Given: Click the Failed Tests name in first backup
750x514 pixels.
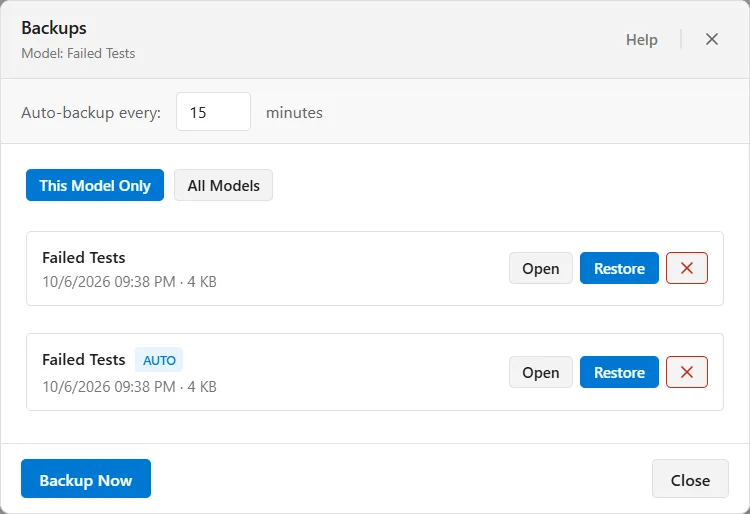Looking at the screenshot, I should [84, 258].
